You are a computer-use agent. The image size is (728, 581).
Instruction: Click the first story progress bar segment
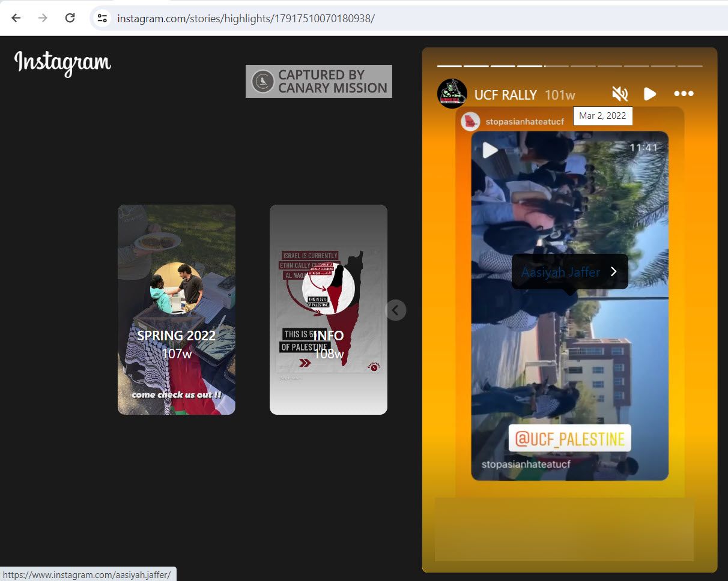(449, 66)
